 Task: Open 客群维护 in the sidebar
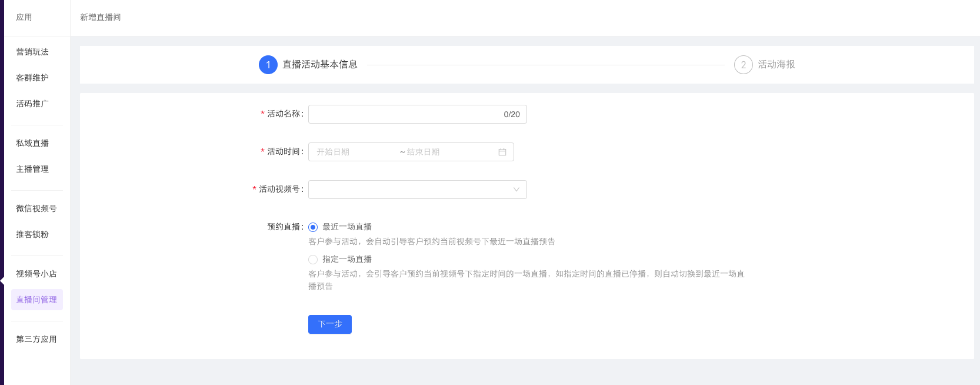tap(32, 78)
